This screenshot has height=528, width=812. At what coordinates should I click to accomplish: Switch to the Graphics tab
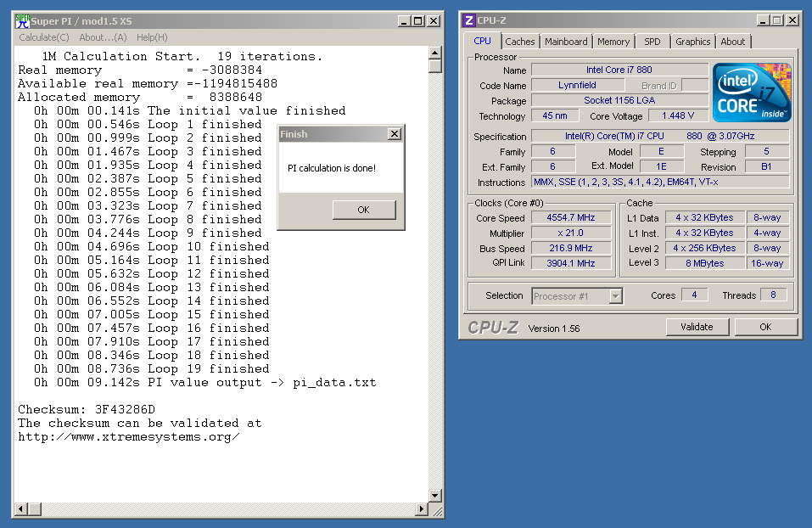coord(693,42)
